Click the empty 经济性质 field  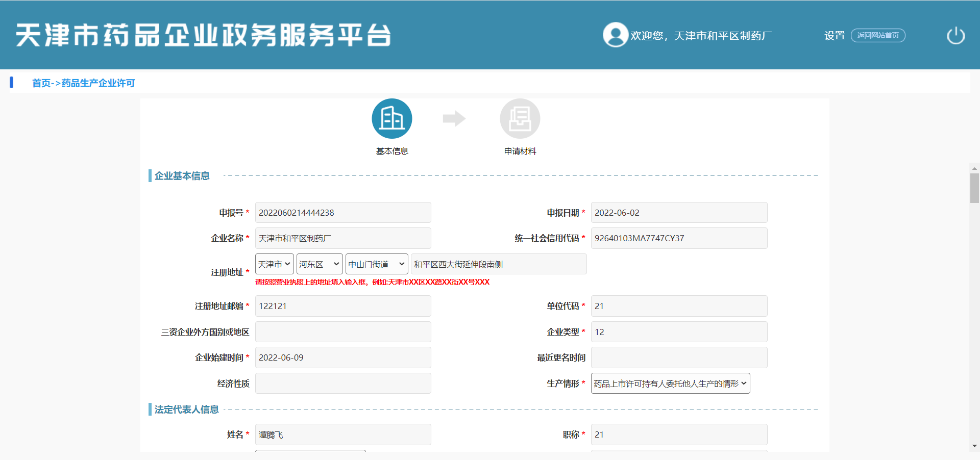pos(342,384)
